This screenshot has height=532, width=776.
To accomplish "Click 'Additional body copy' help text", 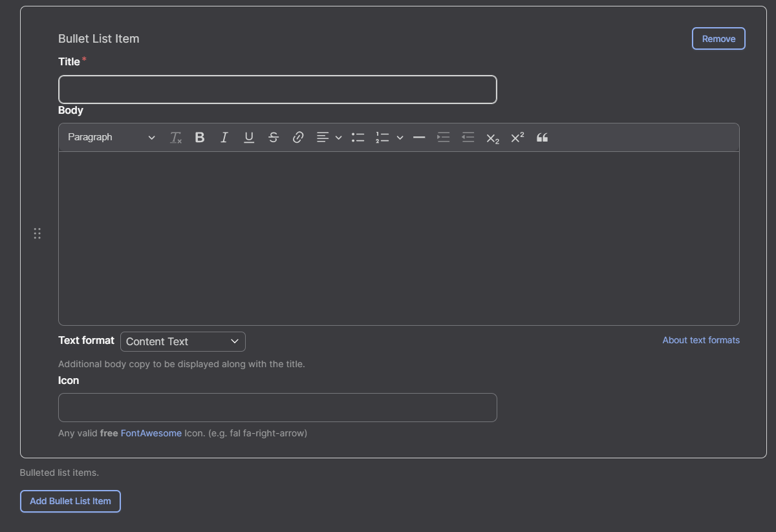I will (182, 364).
